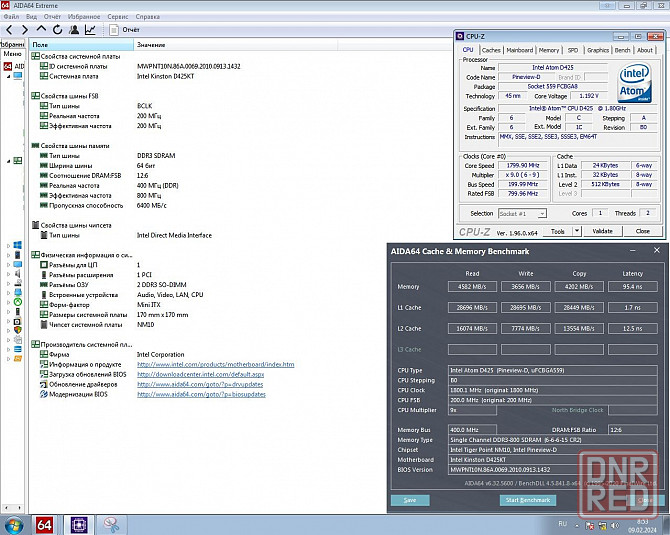The width and height of the screenshot is (670, 535).
Task: Click the Start Benchmark button
Action: [x=527, y=500]
